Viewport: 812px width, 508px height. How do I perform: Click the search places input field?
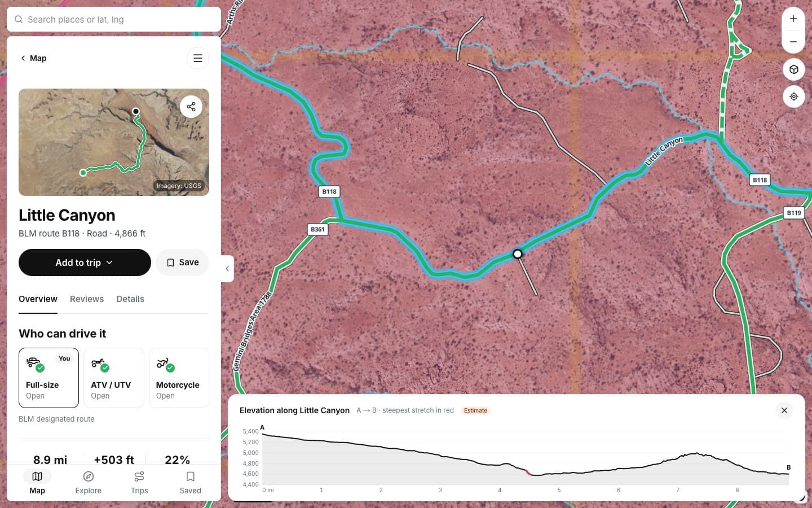coord(114,19)
